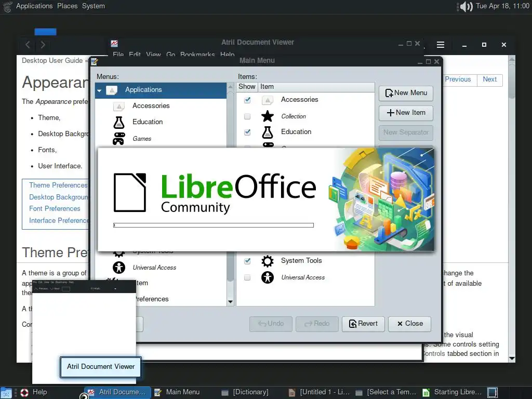Click the Previous link in Help window
This screenshot has width=532, height=399.
tap(458, 79)
